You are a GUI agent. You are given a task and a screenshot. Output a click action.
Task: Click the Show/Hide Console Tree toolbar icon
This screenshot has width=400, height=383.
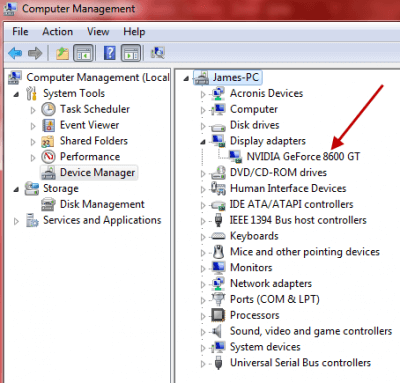tap(83, 53)
